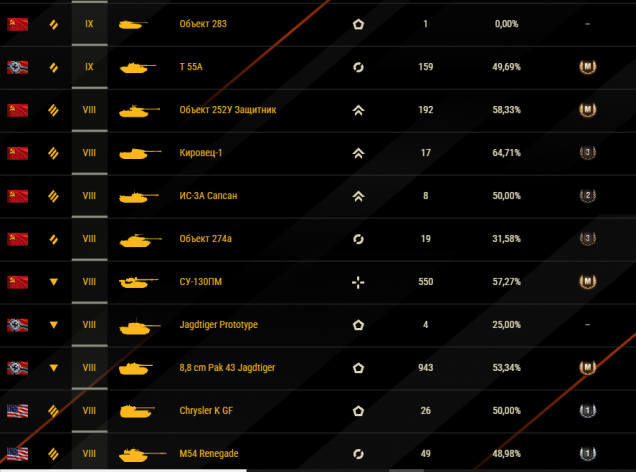Viewport: 636px width, 472px height.
Task: Click the horizontal scrollbar at bottom
Action: 123,470
